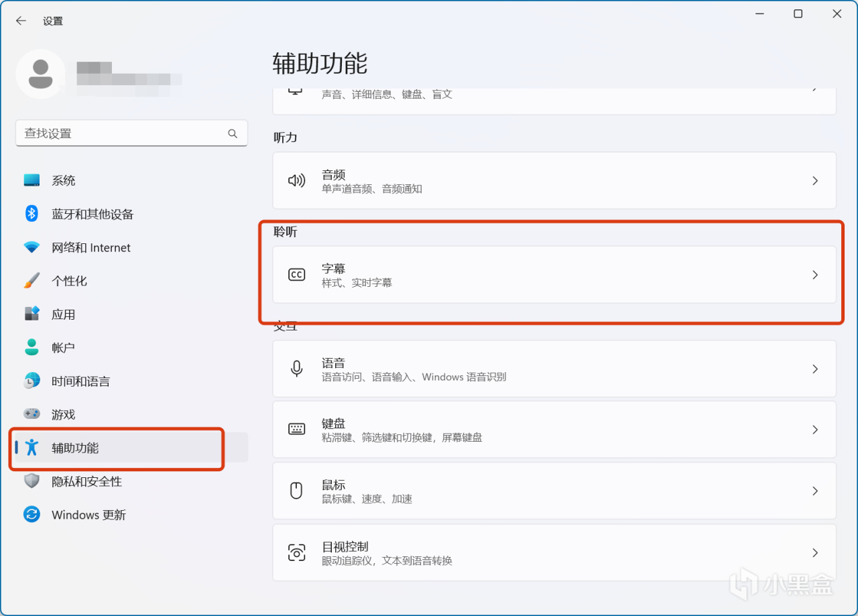
Task: Click the eye control icon for 目视控制
Action: point(296,552)
